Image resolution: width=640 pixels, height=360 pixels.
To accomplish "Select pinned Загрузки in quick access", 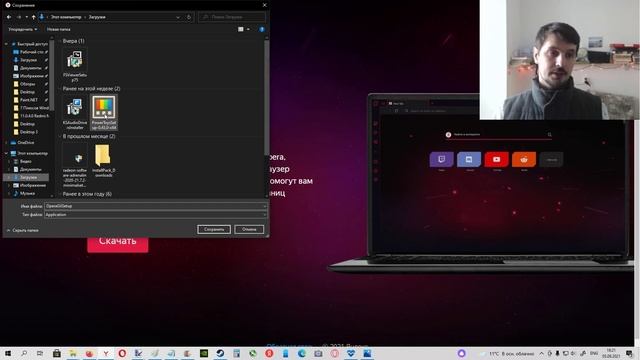I will (30, 60).
